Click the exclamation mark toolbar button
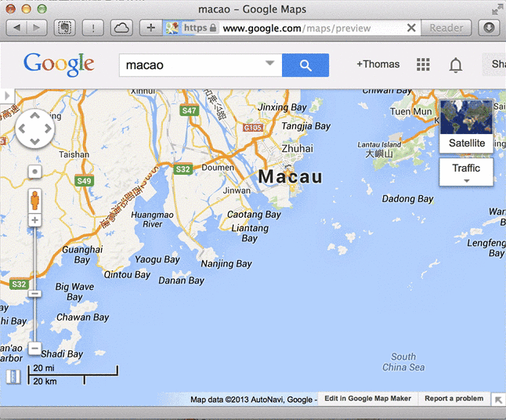 point(93,28)
